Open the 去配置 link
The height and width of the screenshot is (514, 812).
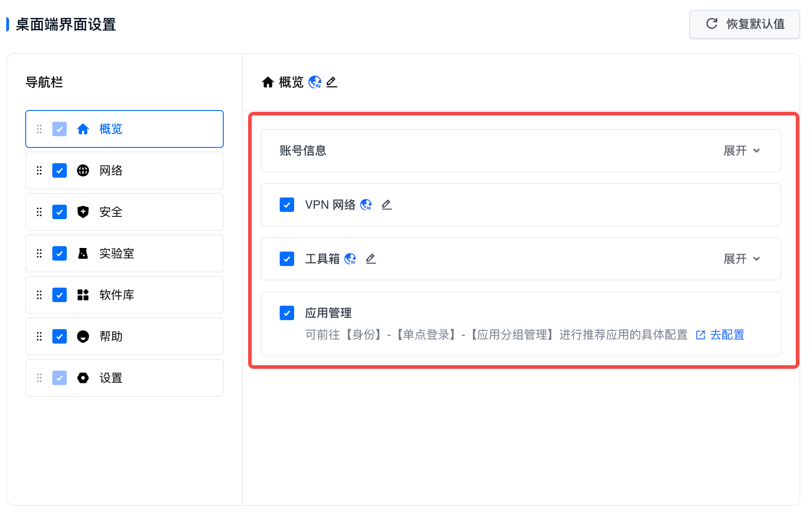(x=726, y=335)
